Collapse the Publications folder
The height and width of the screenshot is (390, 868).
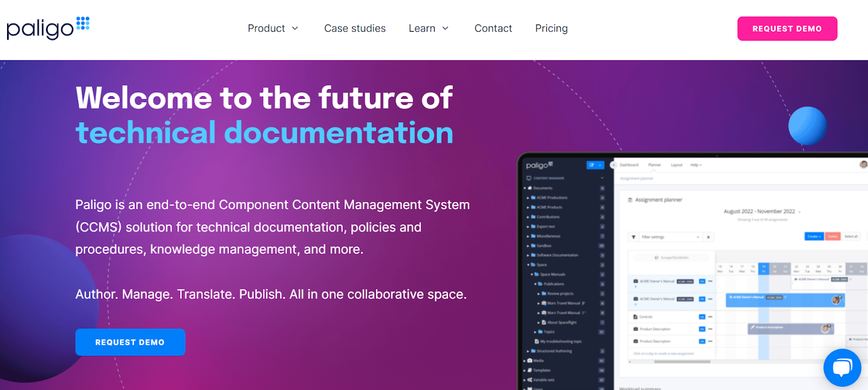535,284
